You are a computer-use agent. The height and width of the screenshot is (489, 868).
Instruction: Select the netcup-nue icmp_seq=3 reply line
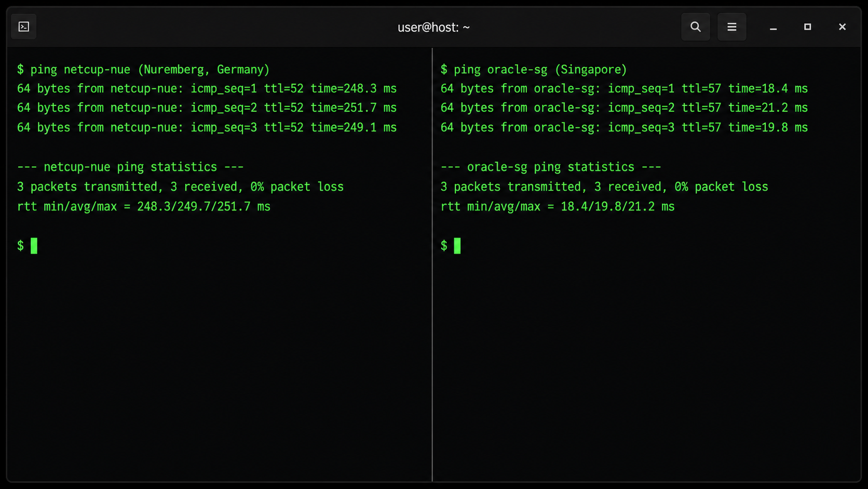point(207,128)
